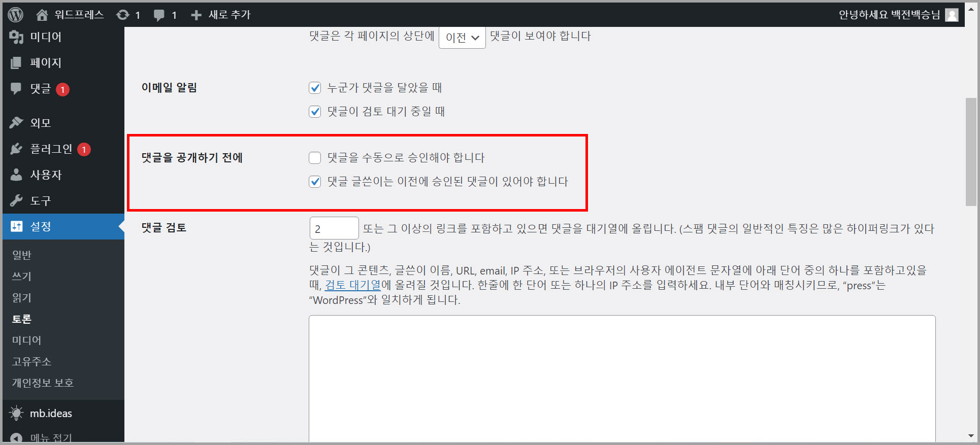Screen dimensions: 980x445
Task: Click the link count field showing 2
Action: pos(334,228)
